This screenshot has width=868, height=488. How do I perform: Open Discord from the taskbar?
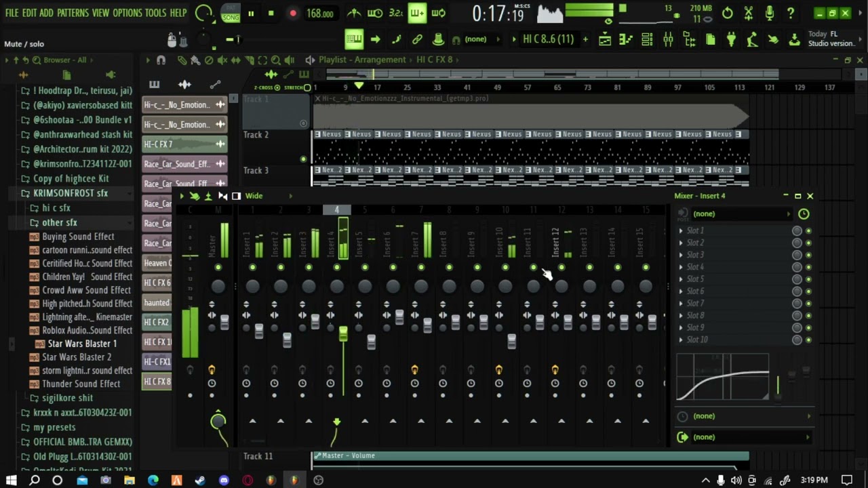[x=224, y=480]
